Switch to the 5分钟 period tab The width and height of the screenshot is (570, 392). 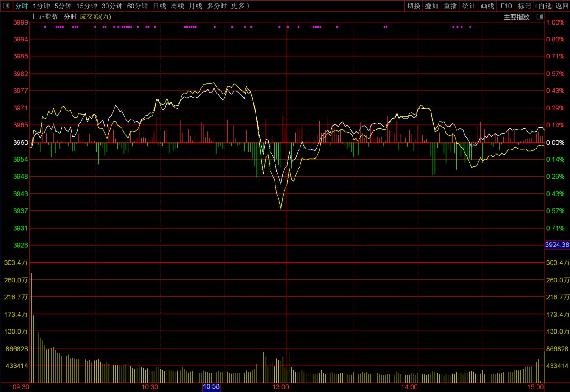pyautogui.click(x=63, y=6)
